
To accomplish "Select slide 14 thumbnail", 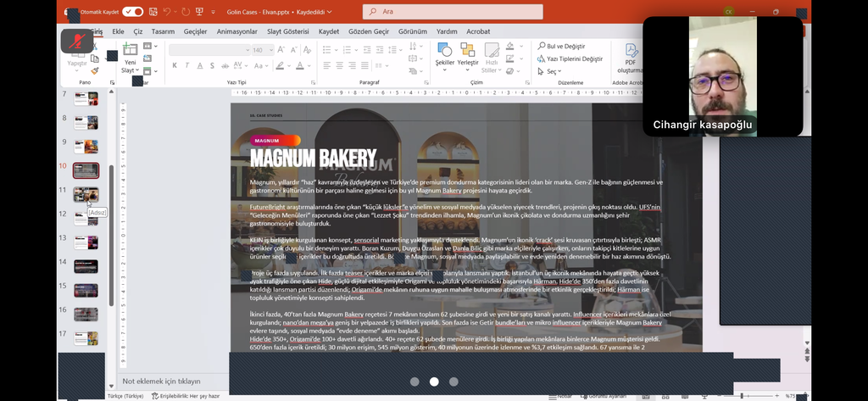I will [x=86, y=266].
